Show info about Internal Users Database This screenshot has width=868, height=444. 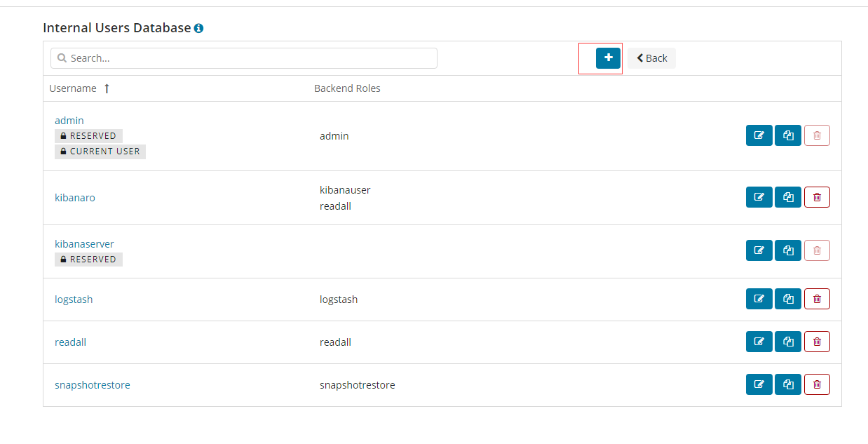click(x=199, y=29)
